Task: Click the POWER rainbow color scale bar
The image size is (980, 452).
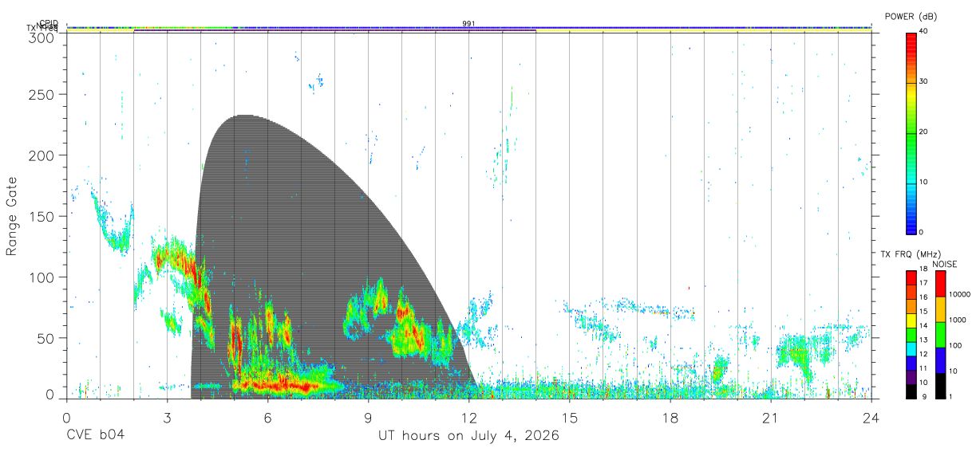Action: tap(911, 132)
